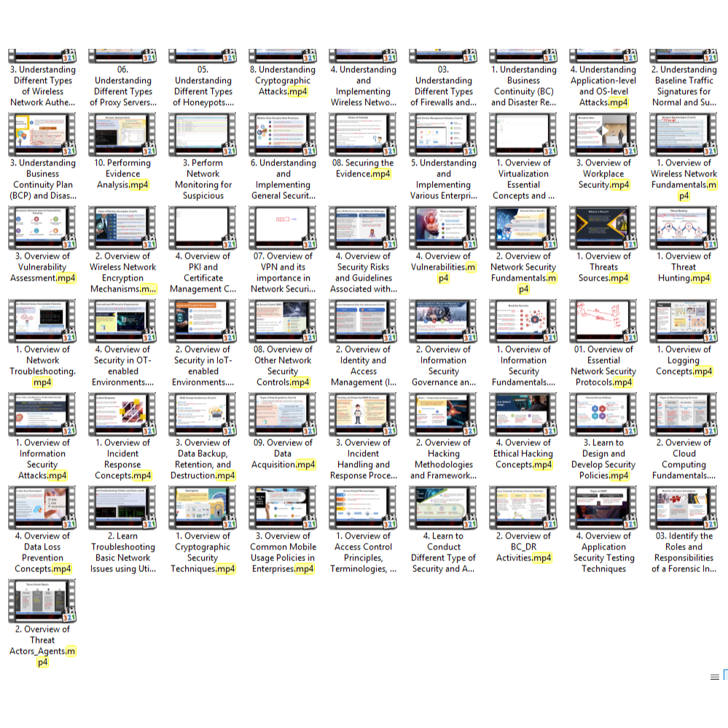Open thumbnail of '5. Understanding and Implementing Various Enterpri...'
Screen dimensions: 728x728
(443, 135)
